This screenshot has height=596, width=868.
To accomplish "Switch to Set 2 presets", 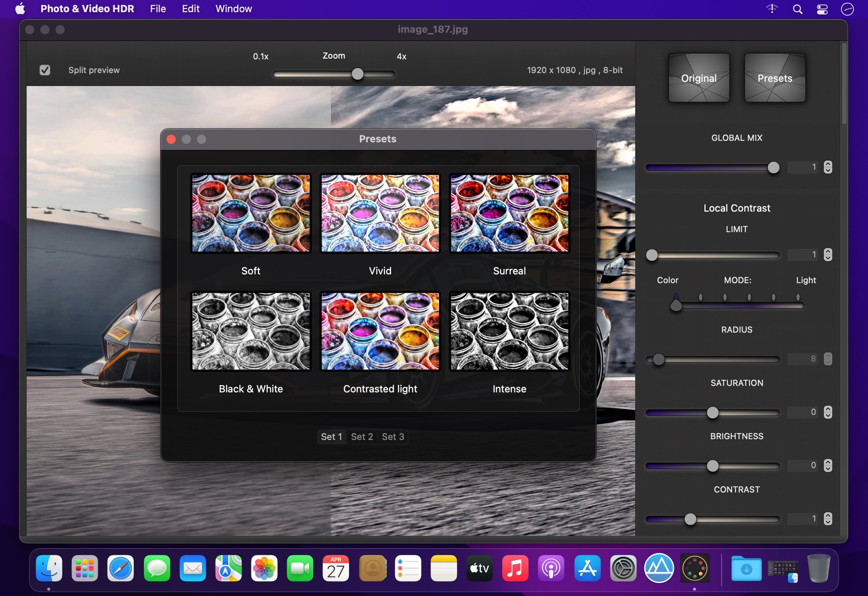I will (362, 437).
